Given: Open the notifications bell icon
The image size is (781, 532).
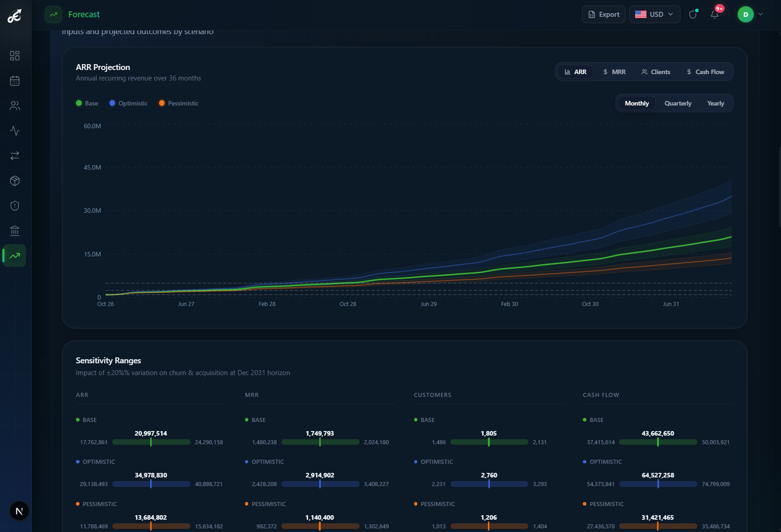Looking at the screenshot, I should pyautogui.click(x=715, y=15).
